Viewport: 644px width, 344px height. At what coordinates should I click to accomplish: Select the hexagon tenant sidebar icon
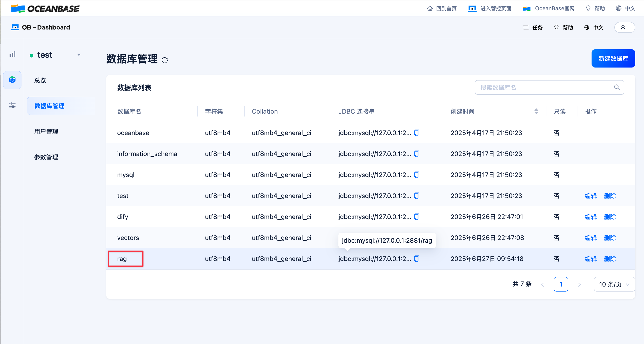click(x=12, y=80)
